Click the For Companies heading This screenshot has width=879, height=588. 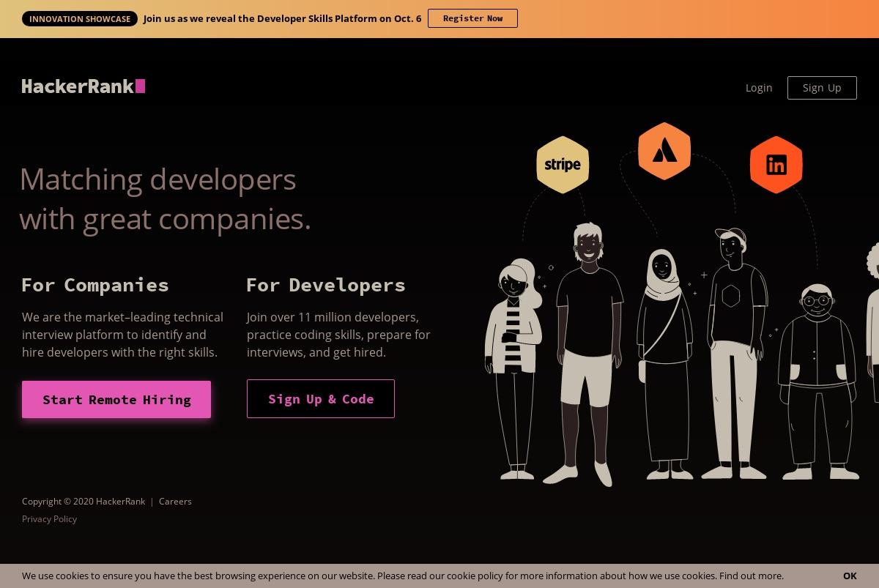tap(95, 285)
